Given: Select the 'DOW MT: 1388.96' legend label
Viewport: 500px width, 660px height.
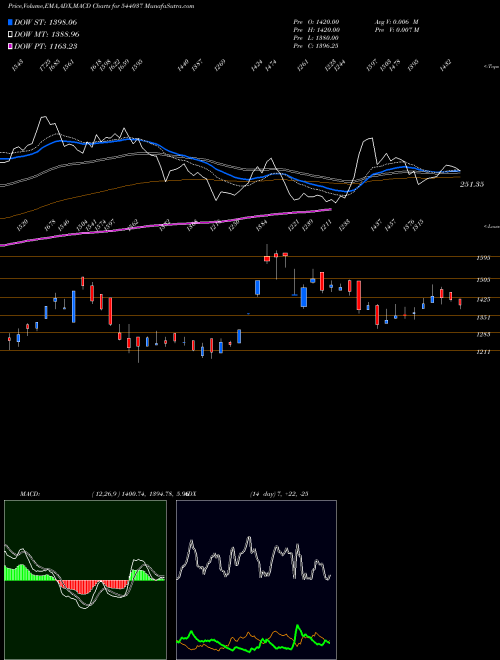Looking at the screenshot, I should pos(47,35).
